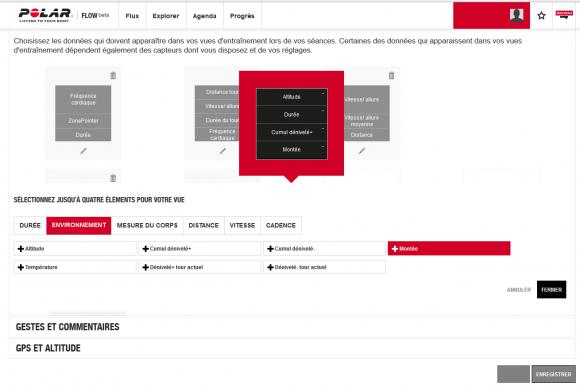Viewport: 580px width, 386px height.
Task: Remove Durée from the selected view
Action: [323, 110]
